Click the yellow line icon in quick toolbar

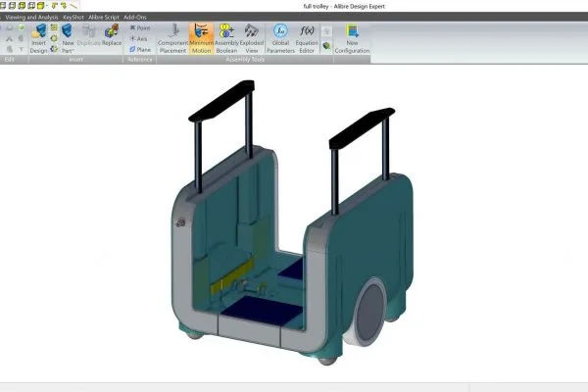tap(73, 5)
